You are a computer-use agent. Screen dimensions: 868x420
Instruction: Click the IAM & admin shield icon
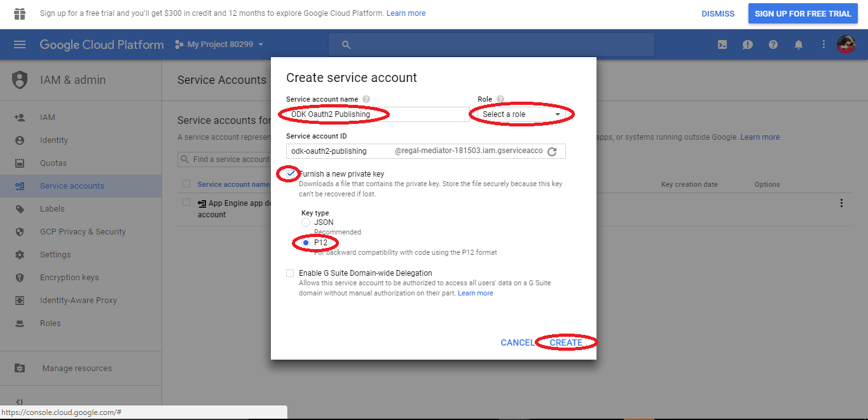(20, 80)
